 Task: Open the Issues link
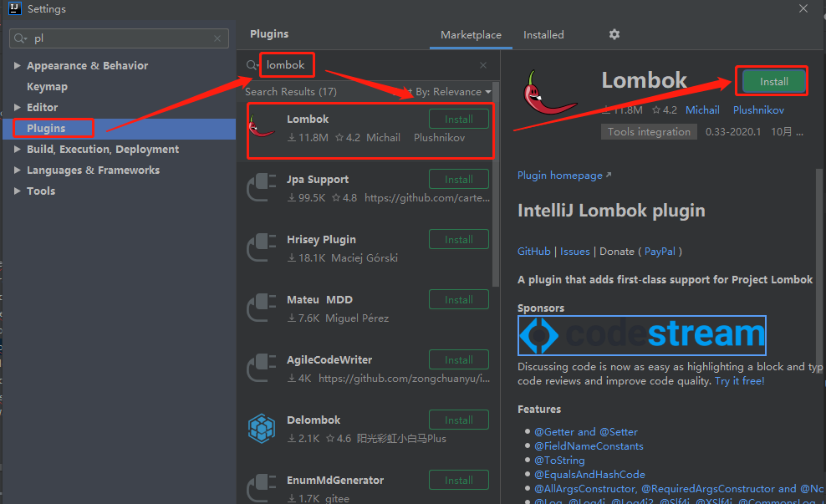[574, 252]
